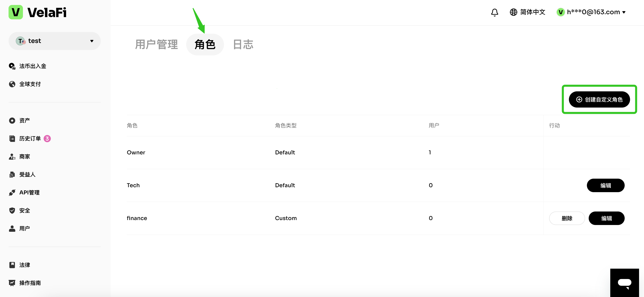This screenshot has width=644, height=297.
Task: Open the 商家 sidebar item
Action: (x=25, y=156)
